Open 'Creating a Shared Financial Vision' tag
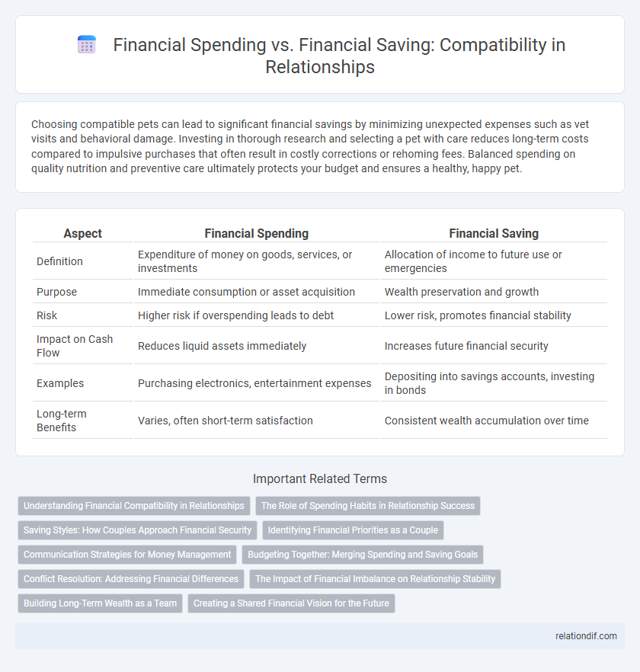Viewport: 640px width, 672px height. [291, 603]
